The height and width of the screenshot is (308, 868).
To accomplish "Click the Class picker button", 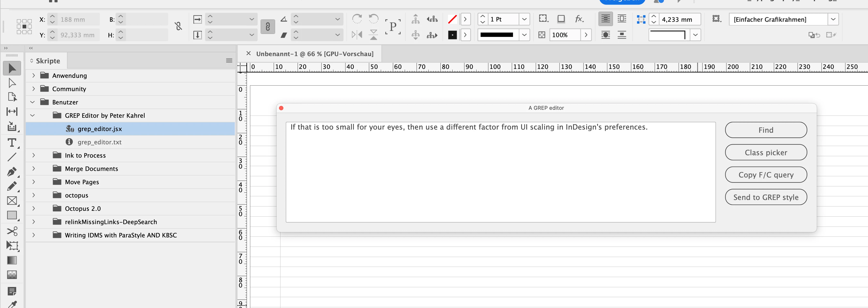I will (x=765, y=153).
